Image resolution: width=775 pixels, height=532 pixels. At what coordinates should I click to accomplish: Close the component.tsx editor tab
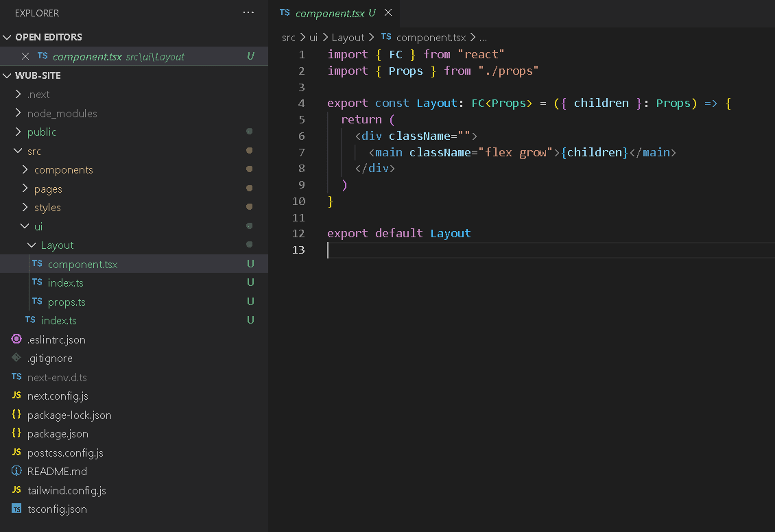[x=388, y=13]
